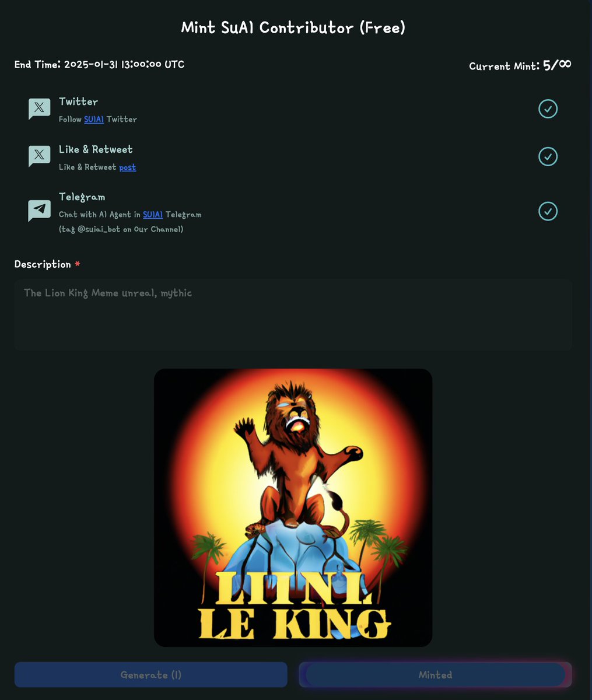Click the 'Telegram' task title

pyautogui.click(x=82, y=197)
